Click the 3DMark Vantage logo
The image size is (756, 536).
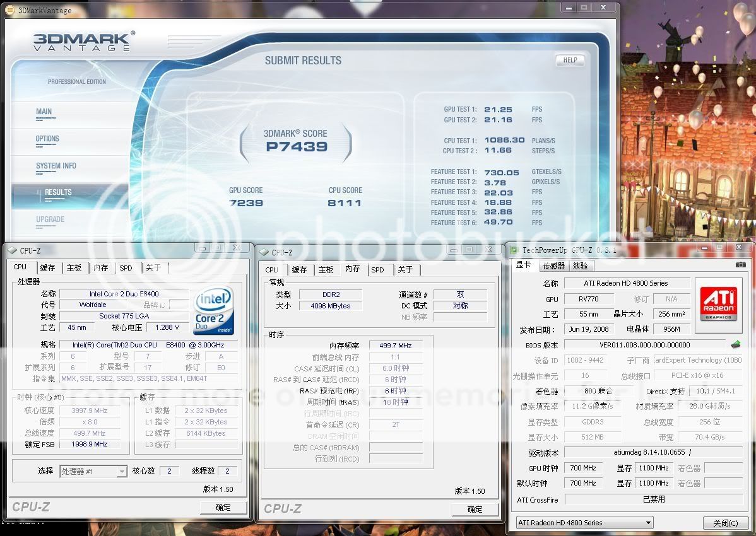84,42
